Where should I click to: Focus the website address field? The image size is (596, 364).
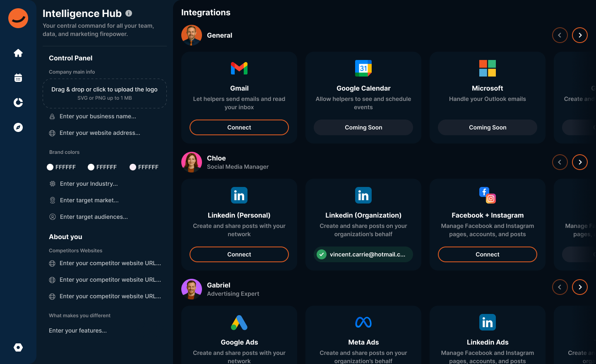click(105, 133)
